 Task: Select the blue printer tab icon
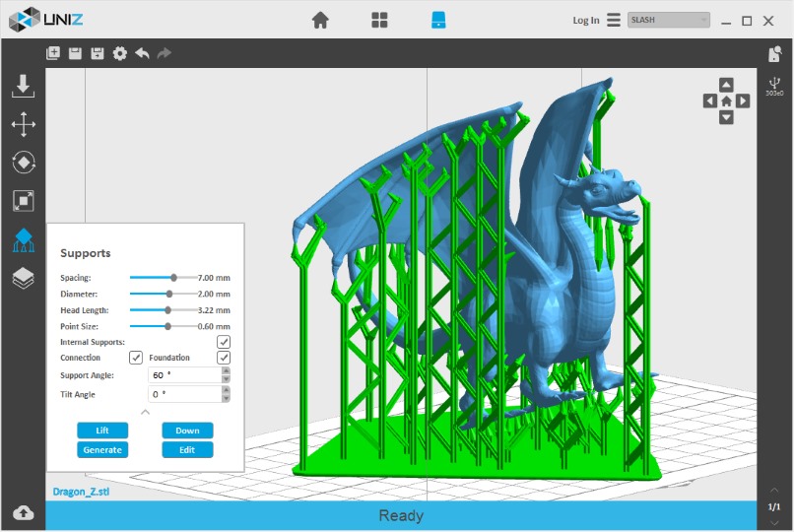pyautogui.click(x=438, y=21)
